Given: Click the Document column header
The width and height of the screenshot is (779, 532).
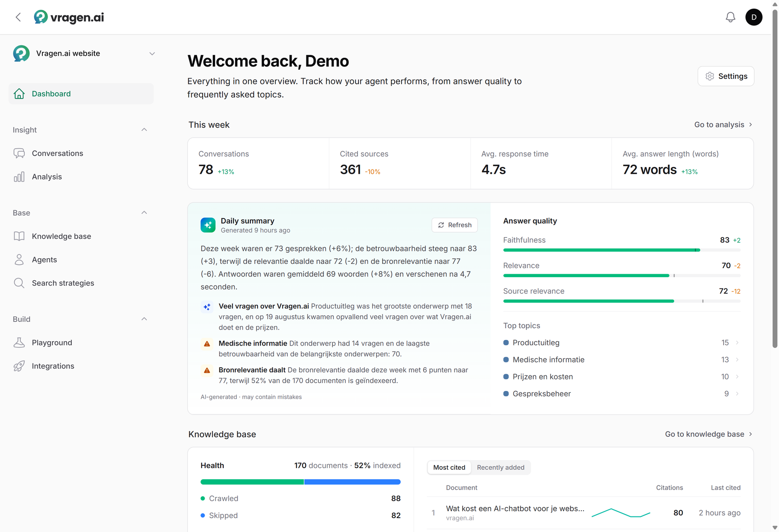Looking at the screenshot, I should (x=461, y=488).
